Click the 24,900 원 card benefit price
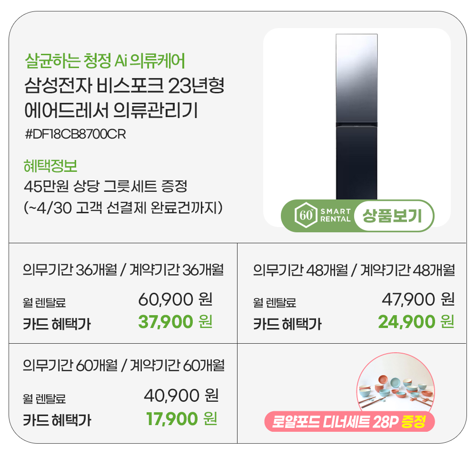476x457 pixels. (x=416, y=322)
